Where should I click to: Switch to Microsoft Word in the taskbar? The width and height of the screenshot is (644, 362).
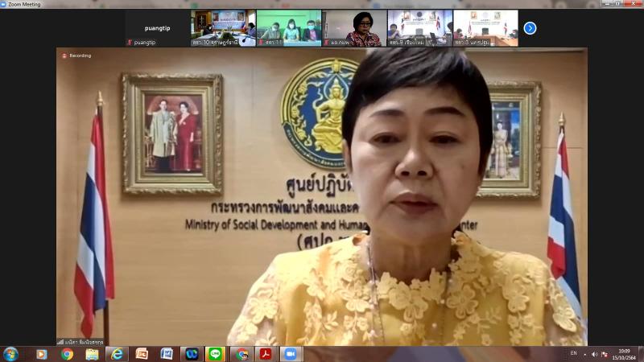click(167, 354)
